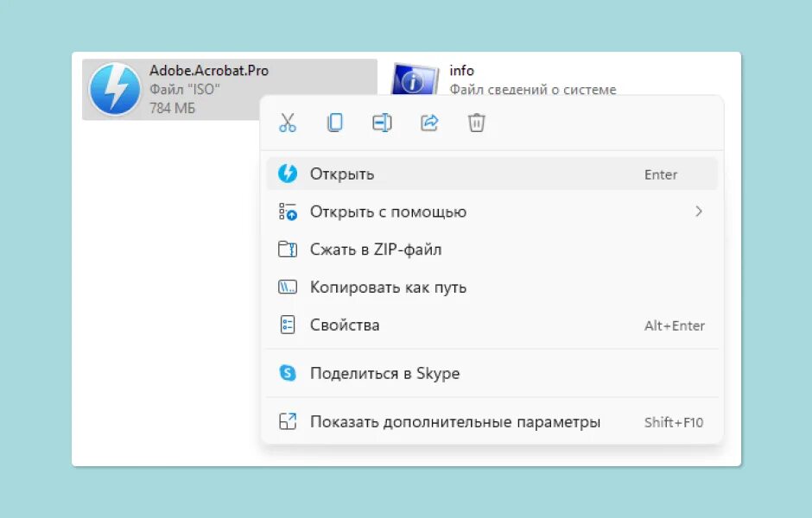Click the copy-as-path icon
Viewport: 812px width, 518px height.
[288, 287]
